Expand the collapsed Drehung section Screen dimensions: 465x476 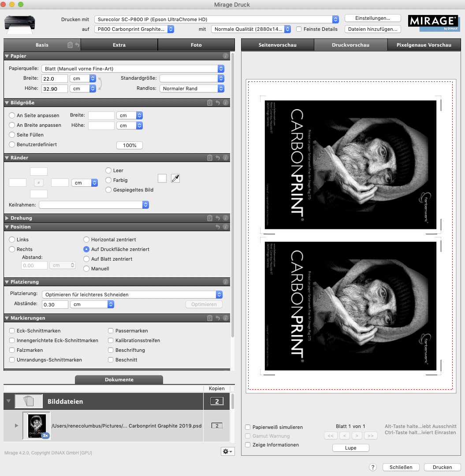(x=7, y=218)
